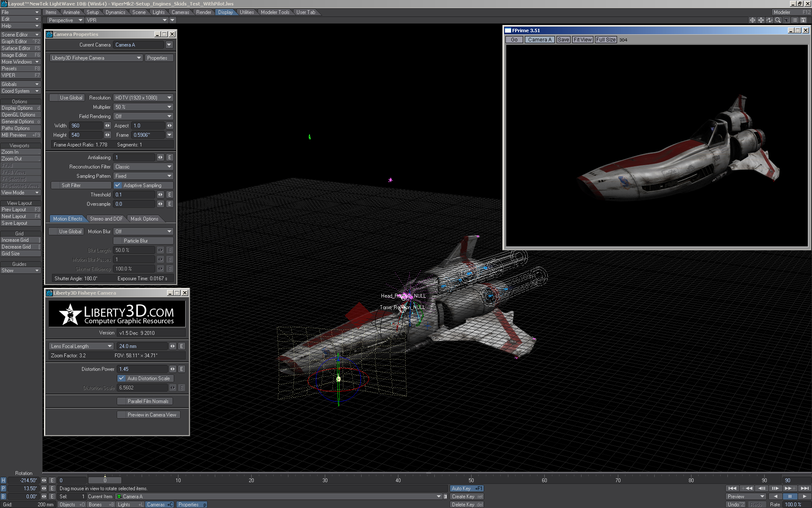This screenshot has height=508, width=812.
Task: Click the center-view crosshair icon
Action: point(752,20)
